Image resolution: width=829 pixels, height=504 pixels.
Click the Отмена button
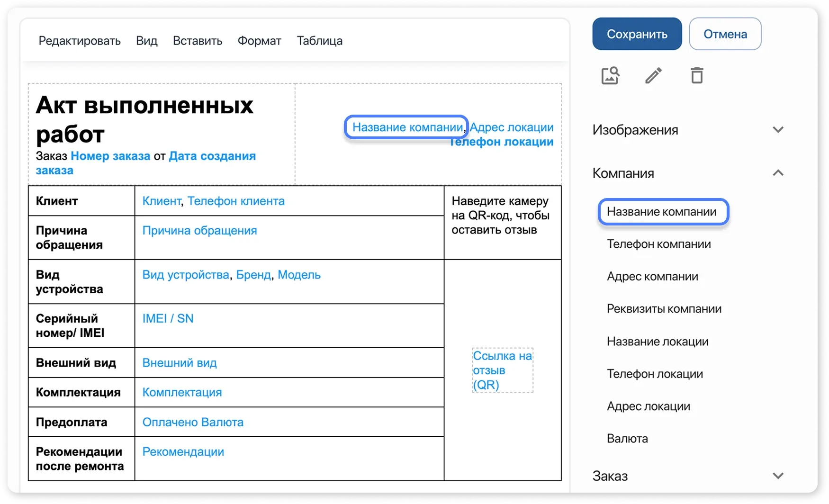725,34
